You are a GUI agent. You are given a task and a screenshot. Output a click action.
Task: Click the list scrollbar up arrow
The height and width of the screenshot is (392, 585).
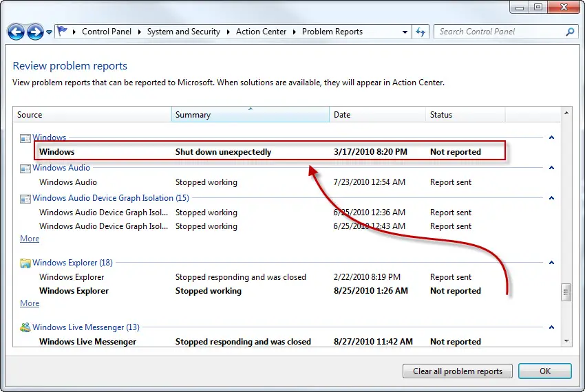click(566, 113)
